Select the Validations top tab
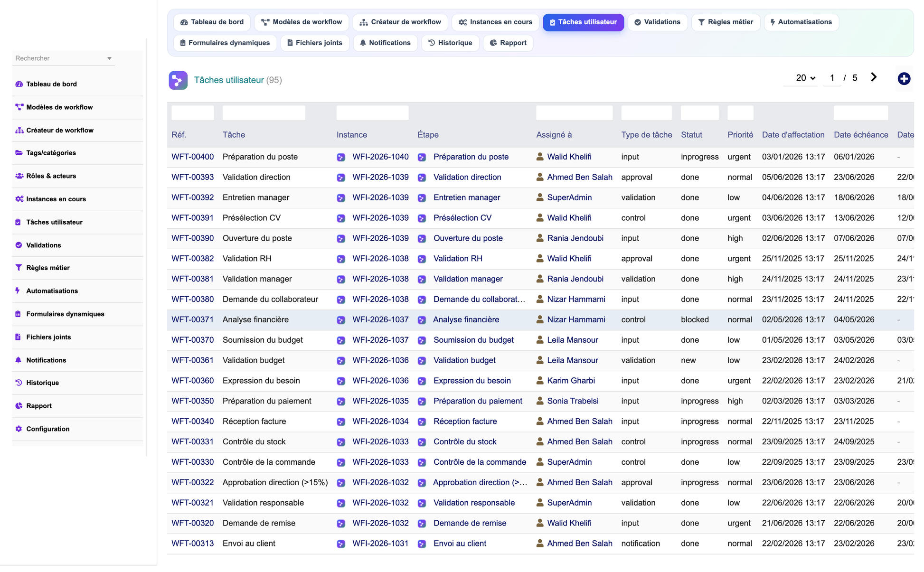The height and width of the screenshot is (572, 924). pyautogui.click(x=658, y=22)
